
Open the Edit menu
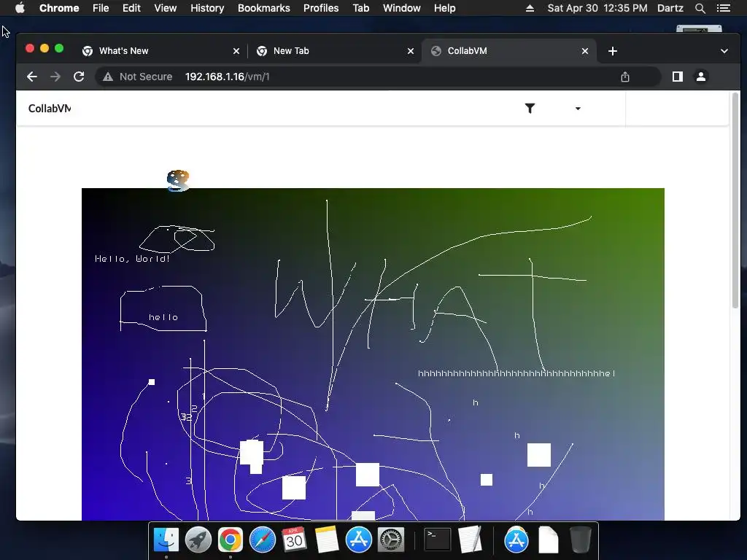131,8
